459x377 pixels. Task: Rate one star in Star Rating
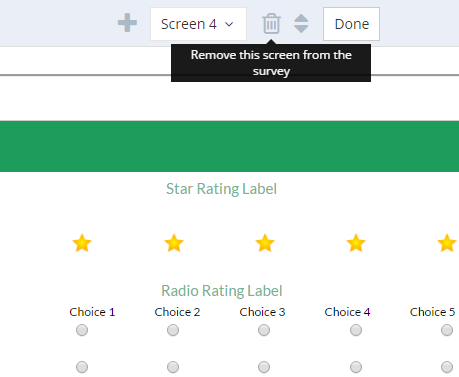pos(82,243)
